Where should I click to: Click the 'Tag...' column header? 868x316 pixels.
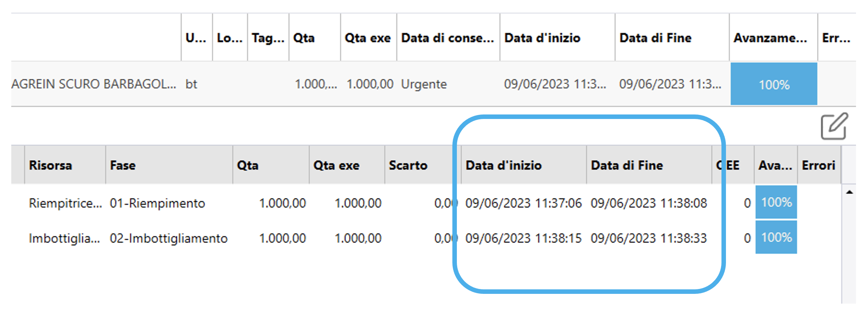click(x=268, y=38)
